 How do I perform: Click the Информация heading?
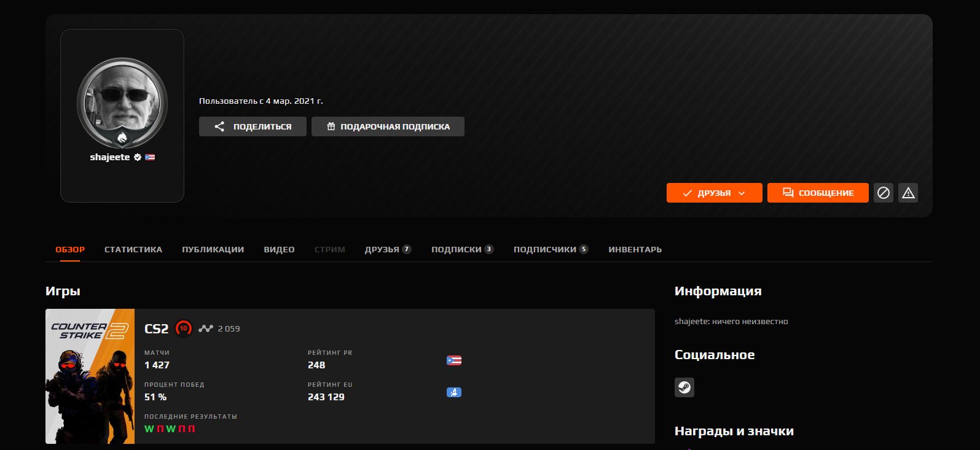coord(718,291)
